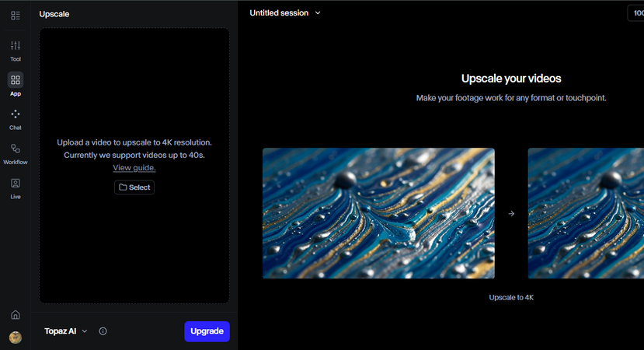644x350 pixels.
Task: Open the Workflow section in sidebar
Action: (x=16, y=154)
